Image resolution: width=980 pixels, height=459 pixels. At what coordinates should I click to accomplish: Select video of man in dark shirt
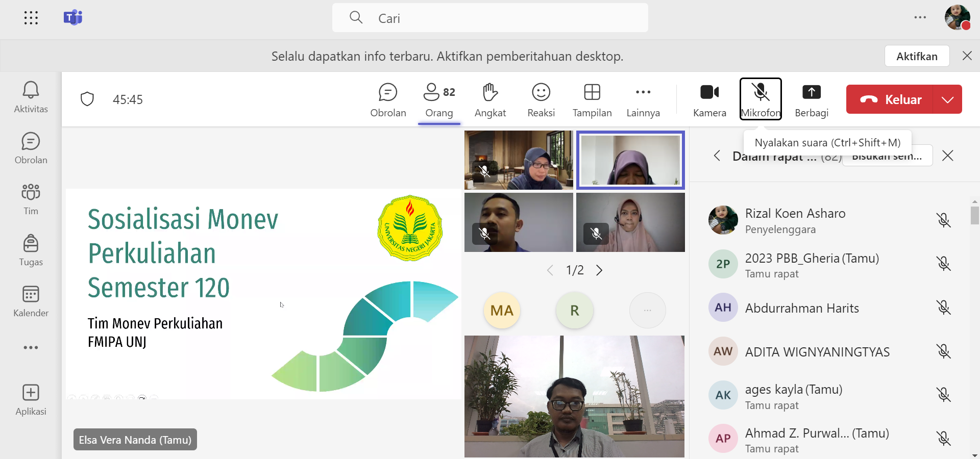point(519,222)
